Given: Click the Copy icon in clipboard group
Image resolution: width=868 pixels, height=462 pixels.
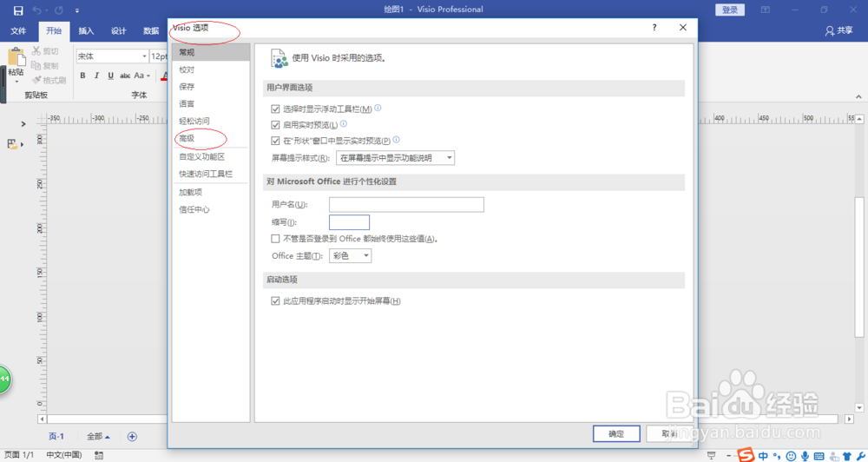Looking at the screenshot, I should click(36, 65).
